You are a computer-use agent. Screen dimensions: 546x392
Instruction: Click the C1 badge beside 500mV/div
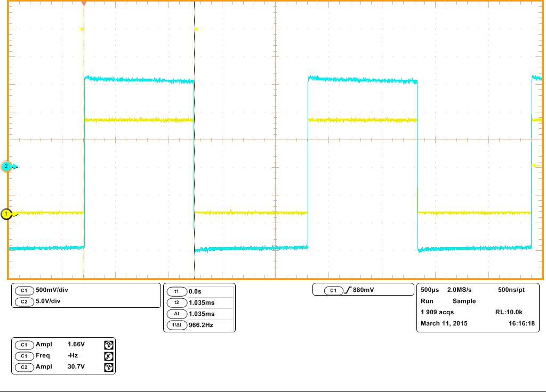24,290
